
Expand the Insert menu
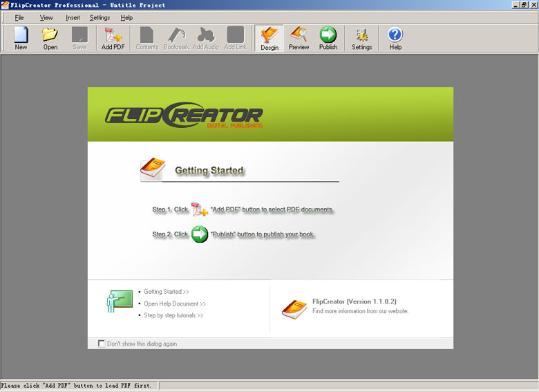click(73, 17)
